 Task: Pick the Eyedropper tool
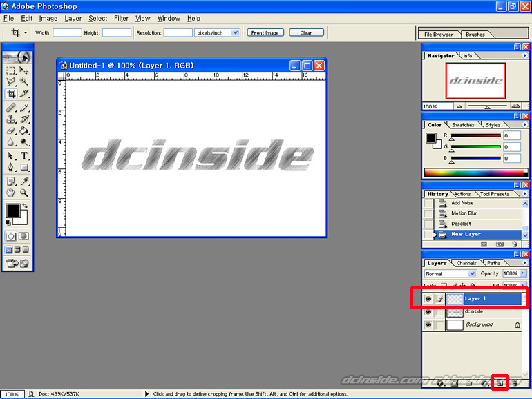point(23,182)
